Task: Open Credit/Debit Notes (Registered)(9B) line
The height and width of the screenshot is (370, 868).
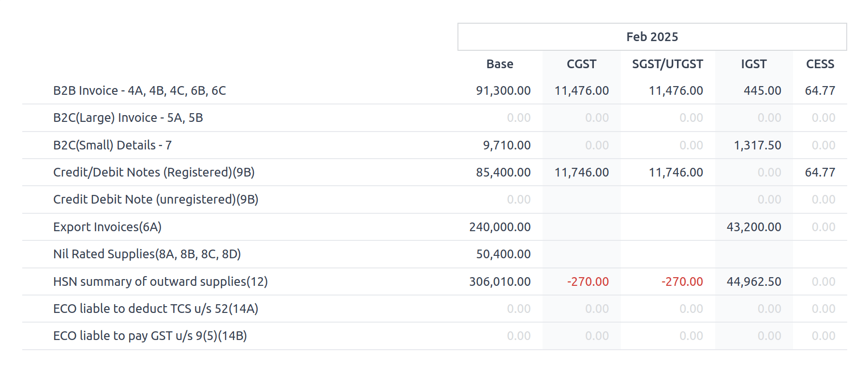Action: [154, 172]
